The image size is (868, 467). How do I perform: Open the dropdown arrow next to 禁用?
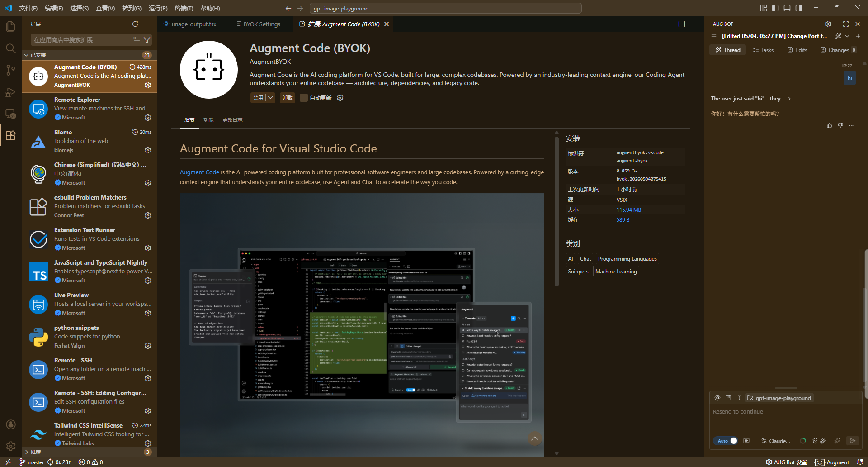click(x=270, y=98)
